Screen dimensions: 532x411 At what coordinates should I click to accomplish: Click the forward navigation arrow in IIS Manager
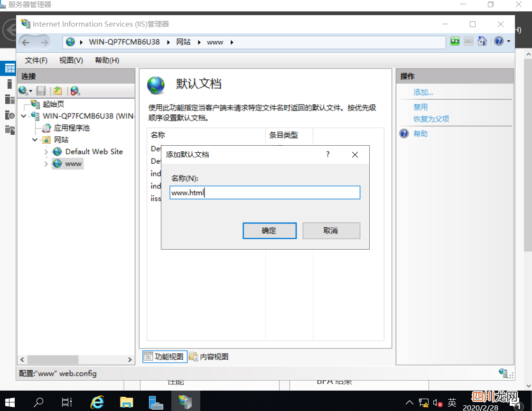click(45, 42)
